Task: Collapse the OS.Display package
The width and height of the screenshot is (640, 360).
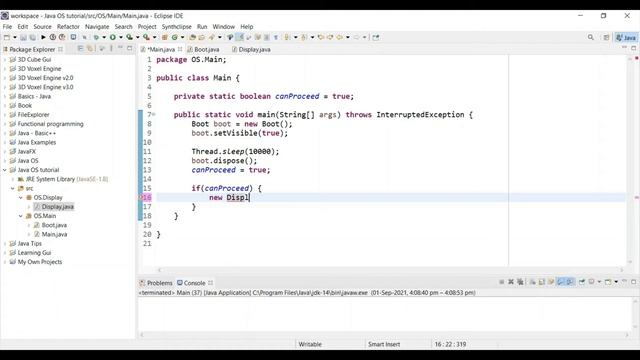Action: [21, 198]
